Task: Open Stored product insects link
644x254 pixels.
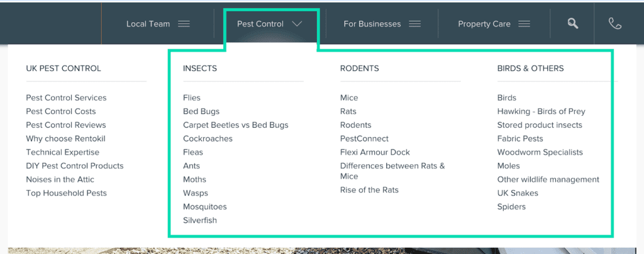Action: [x=540, y=124]
